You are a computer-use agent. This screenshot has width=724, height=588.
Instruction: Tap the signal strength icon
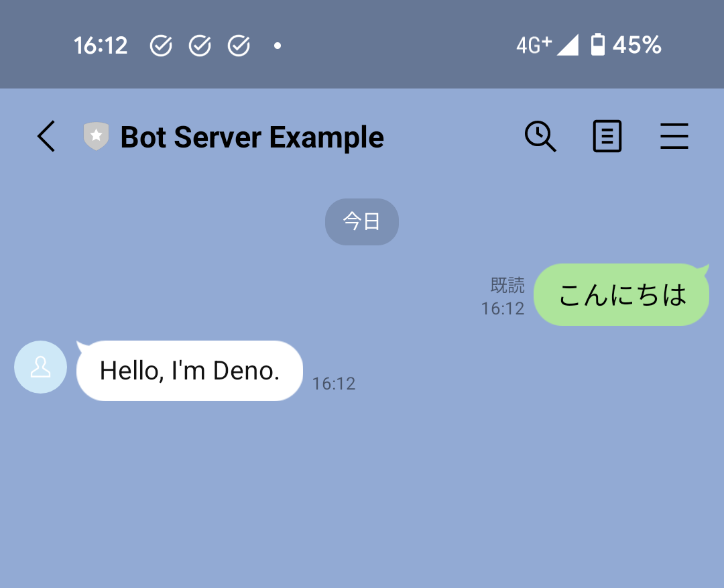[568, 45]
